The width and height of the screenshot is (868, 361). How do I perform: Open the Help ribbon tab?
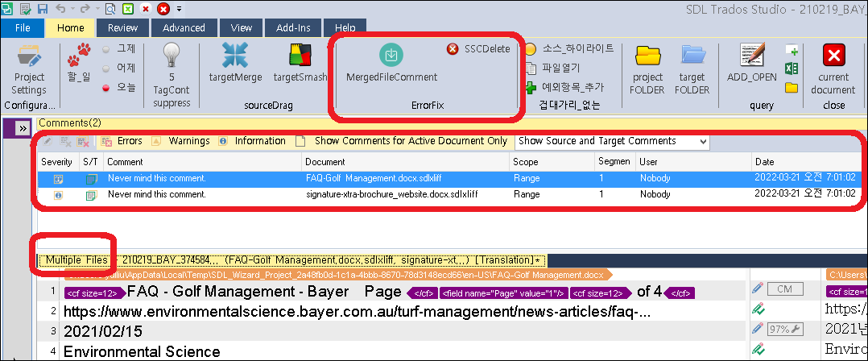pyautogui.click(x=345, y=27)
